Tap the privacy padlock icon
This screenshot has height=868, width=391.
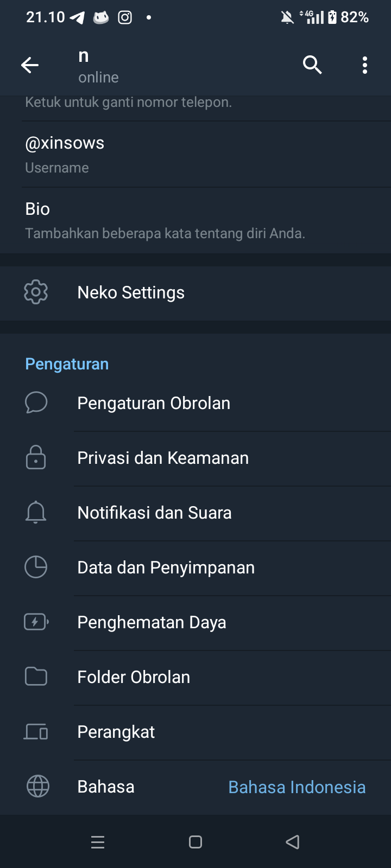click(x=36, y=457)
